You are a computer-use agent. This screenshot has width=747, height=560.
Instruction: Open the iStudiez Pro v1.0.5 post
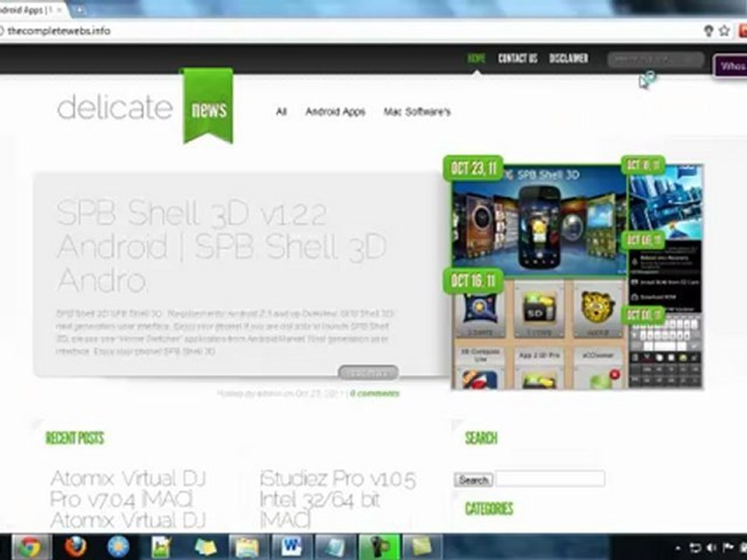pyautogui.click(x=337, y=499)
